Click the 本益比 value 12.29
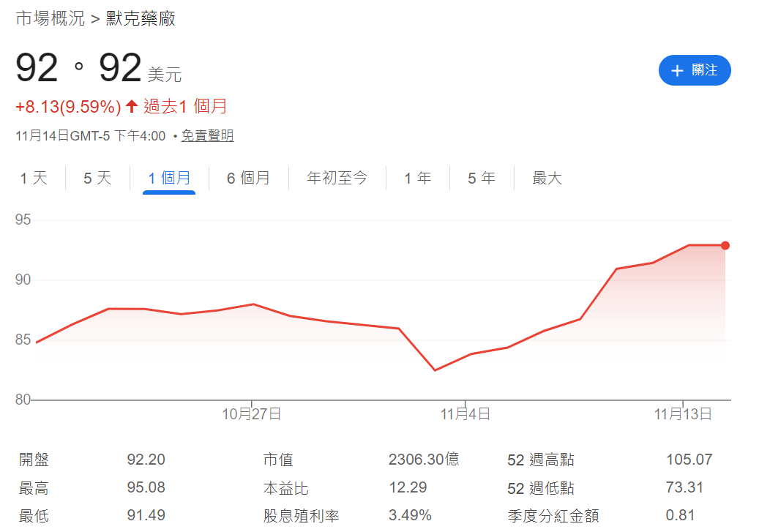 [x=408, y=487]
